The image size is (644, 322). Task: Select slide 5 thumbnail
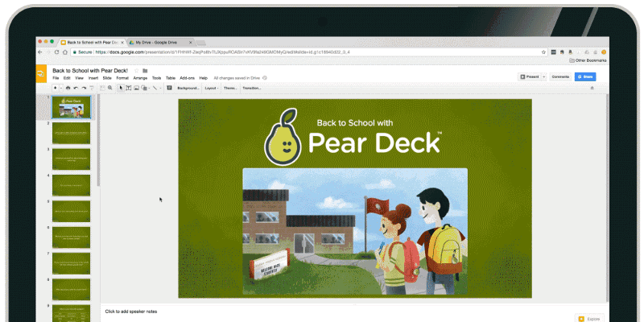click(71, 211)
